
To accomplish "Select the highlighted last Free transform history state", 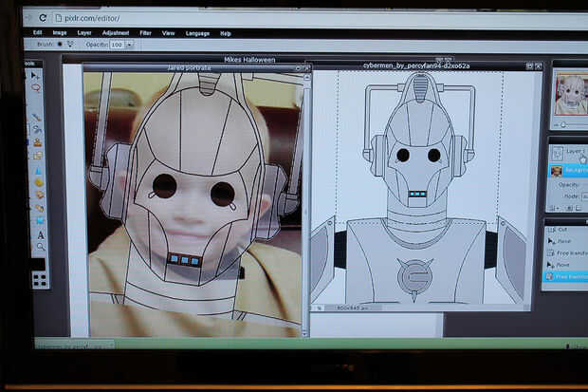I will point(565,277).
